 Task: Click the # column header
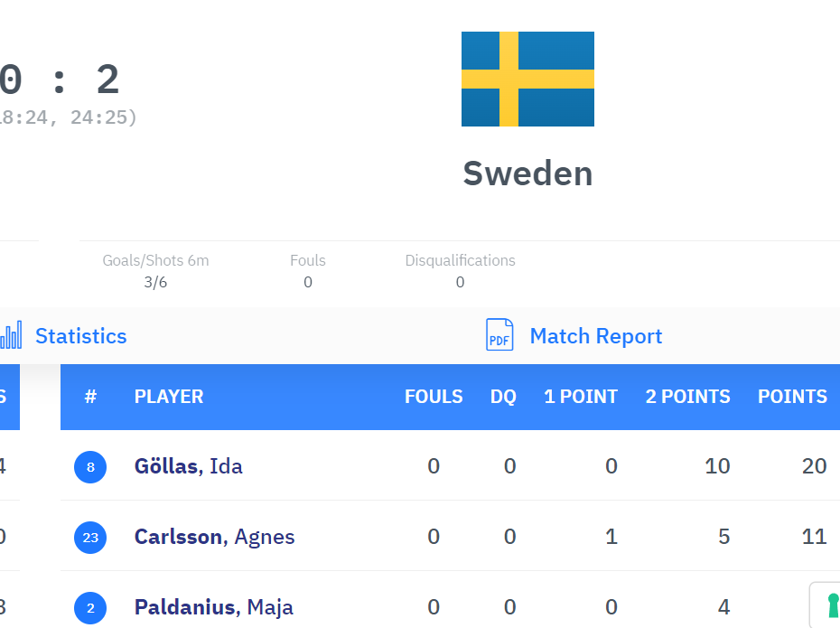pyautogui.click(x=90, y=397)
